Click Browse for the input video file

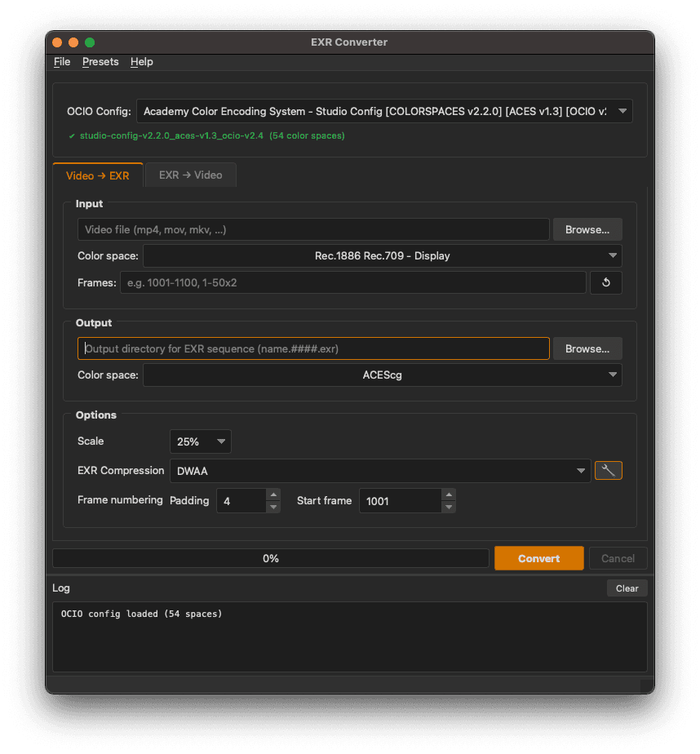[587, 230]
